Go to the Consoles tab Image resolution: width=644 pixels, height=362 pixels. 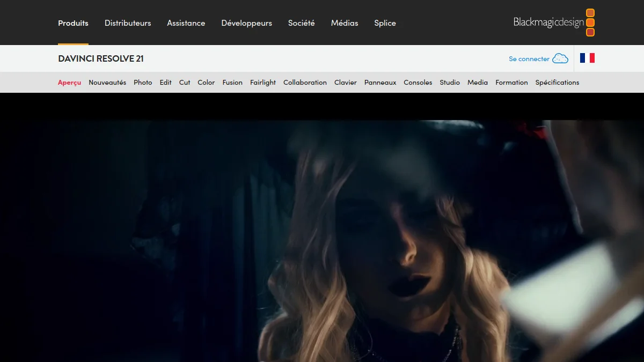[418, 83]
